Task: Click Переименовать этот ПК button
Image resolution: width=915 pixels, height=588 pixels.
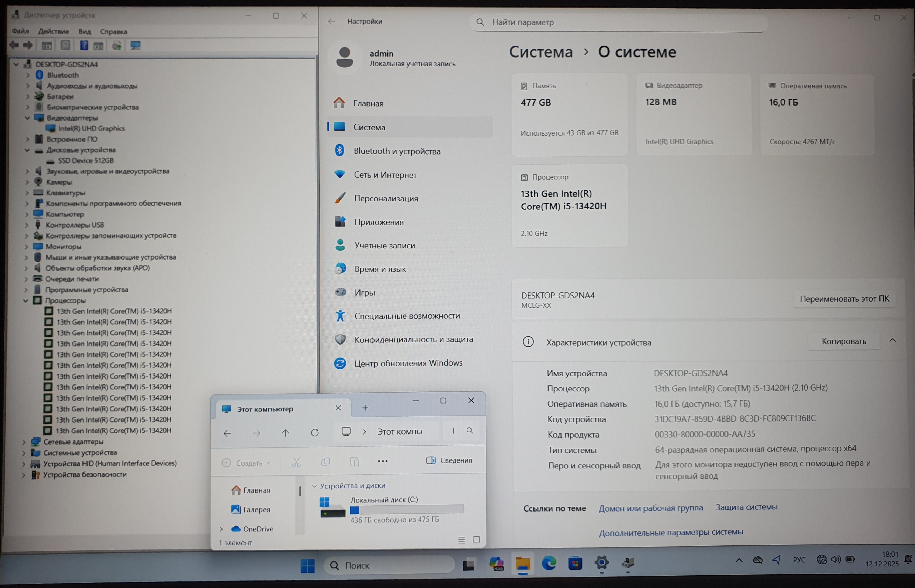Action: coord(844,299)
